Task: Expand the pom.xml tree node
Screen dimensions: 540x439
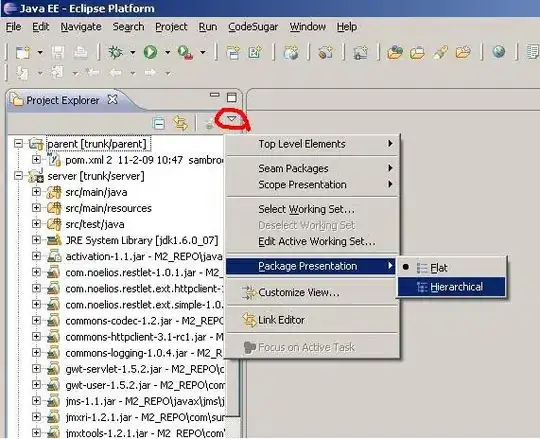Action: (x=36, y=160)
